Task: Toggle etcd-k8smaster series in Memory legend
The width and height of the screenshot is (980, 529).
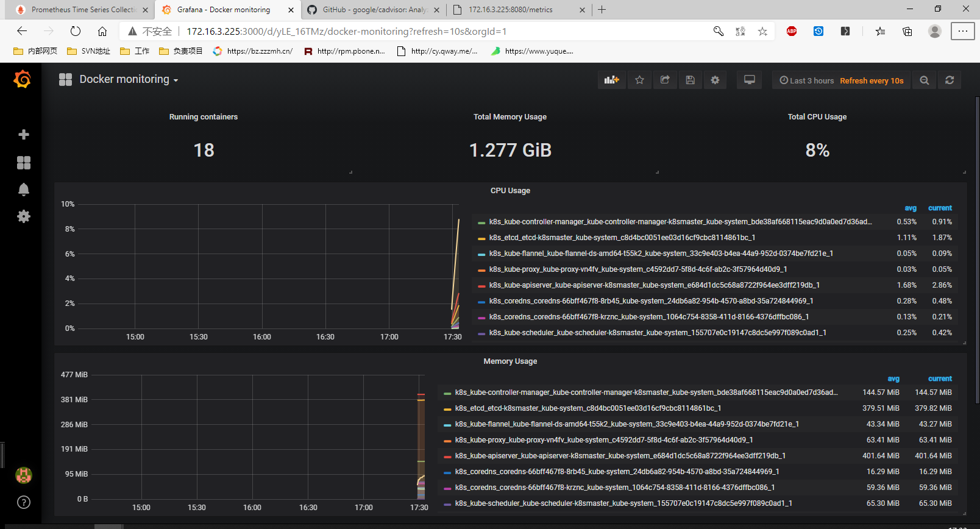Action: pos(588,408)
